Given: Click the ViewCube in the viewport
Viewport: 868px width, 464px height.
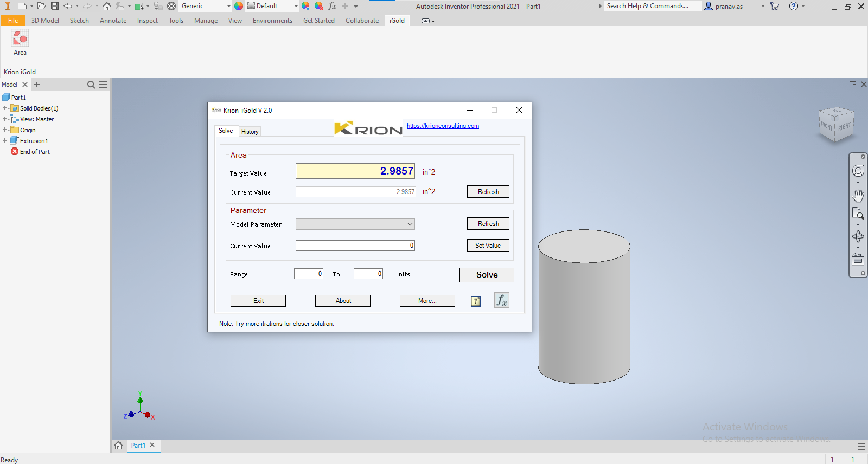Looking at the screenshot, I should pos(836,125).
